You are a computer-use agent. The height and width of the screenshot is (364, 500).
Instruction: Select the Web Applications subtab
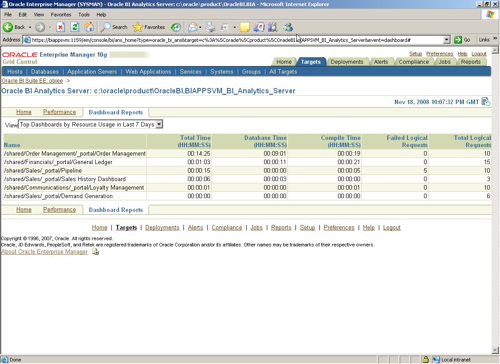[x=148, y=72]
